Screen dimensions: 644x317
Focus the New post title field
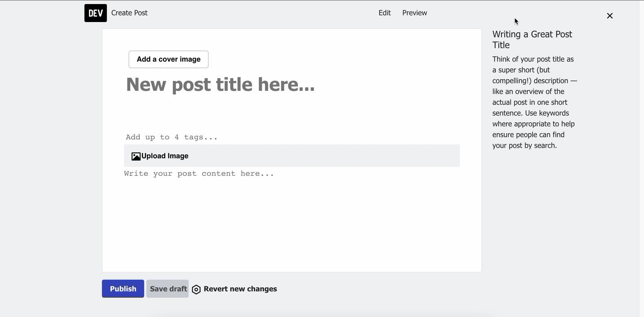click(292, 85)
